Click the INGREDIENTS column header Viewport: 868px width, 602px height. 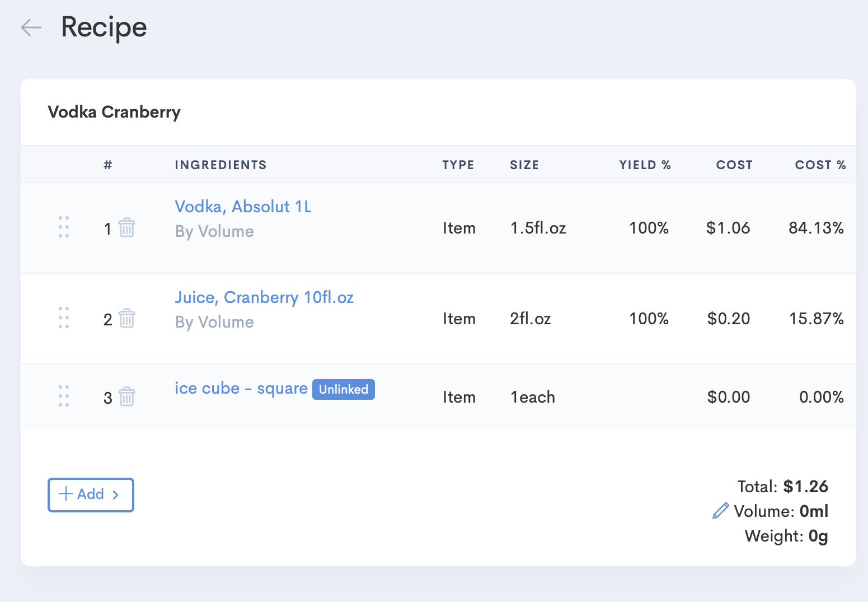[x=220, y=165]
